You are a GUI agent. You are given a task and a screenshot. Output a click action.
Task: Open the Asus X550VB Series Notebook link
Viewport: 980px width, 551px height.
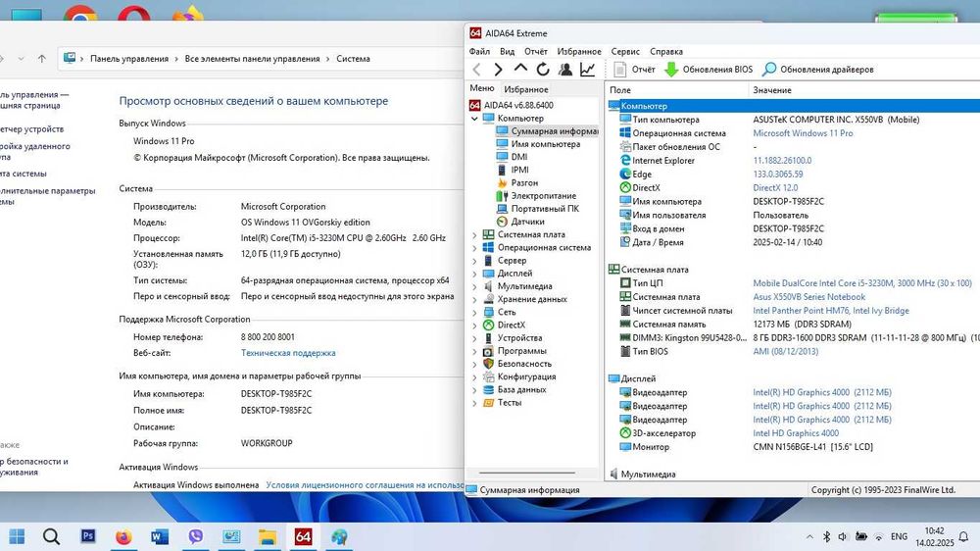point(808,297)
